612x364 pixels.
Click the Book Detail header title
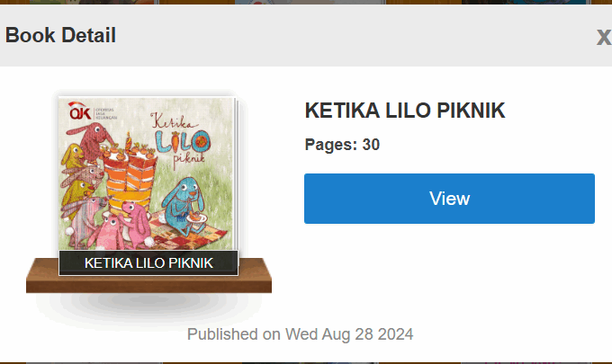(x=60, y=36)
